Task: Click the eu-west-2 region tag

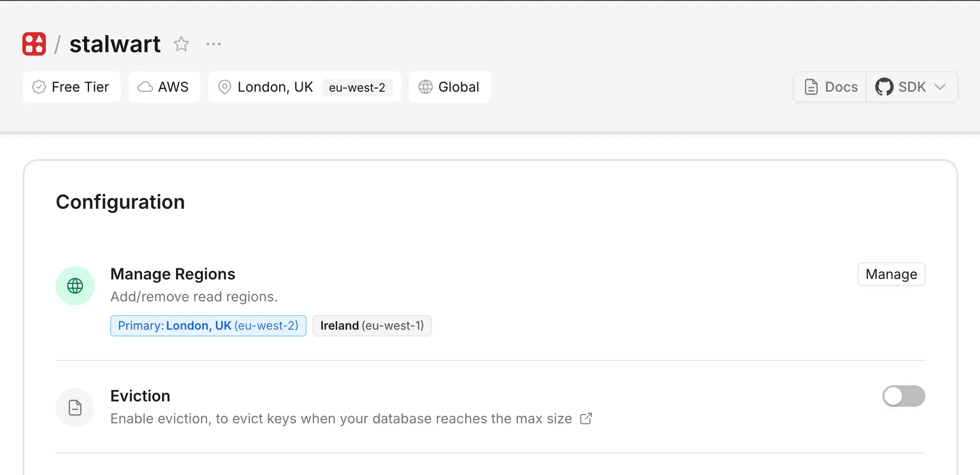Action: (357, 88)
